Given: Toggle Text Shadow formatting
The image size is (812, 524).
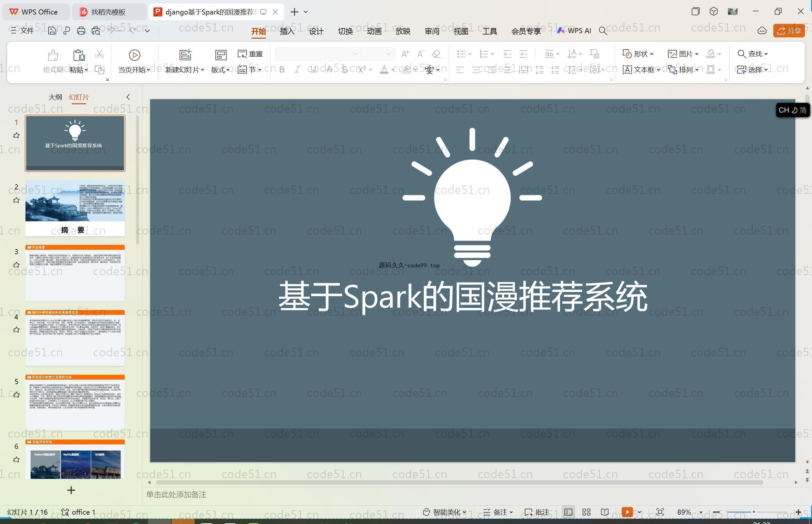Looking at the screenshot, I should coord(344,69).
